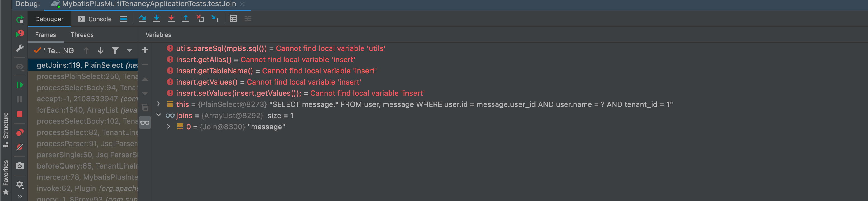Stop the debug session with red square

pyautogui.click(x=20, y=114)
